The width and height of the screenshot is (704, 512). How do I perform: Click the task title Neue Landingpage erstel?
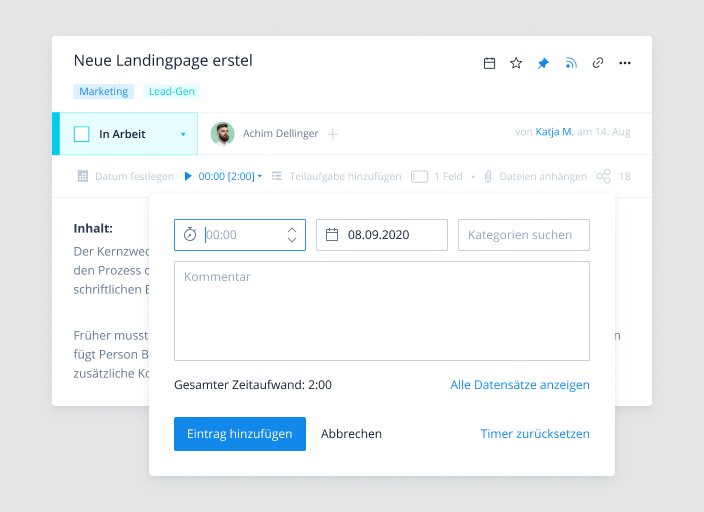pyautogui.click(x=163, y=61)
